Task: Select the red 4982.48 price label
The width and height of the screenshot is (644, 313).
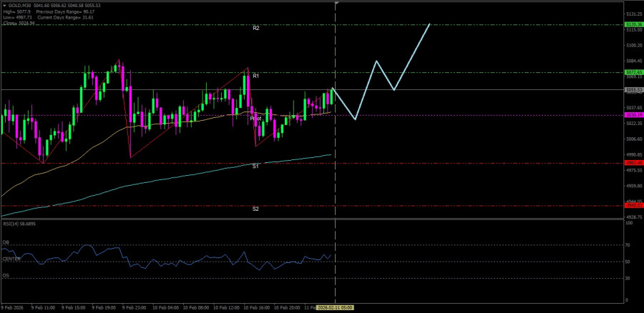Action: [633, 163]
